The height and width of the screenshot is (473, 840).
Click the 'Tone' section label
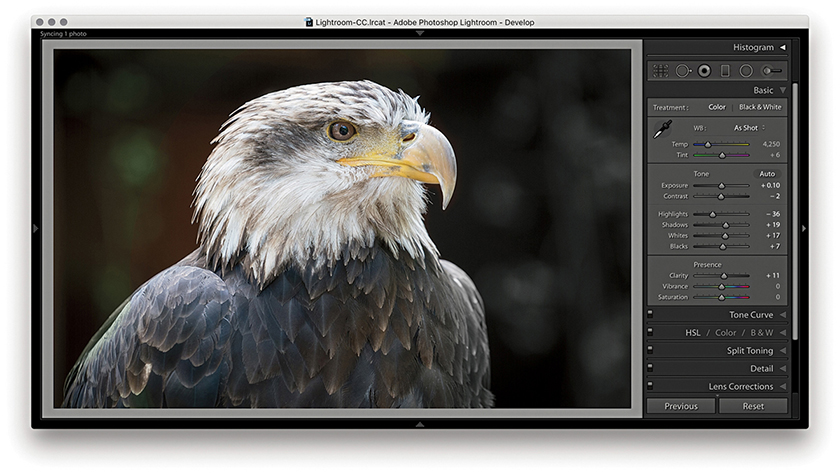pyautogui.click(x=701, y=174)
